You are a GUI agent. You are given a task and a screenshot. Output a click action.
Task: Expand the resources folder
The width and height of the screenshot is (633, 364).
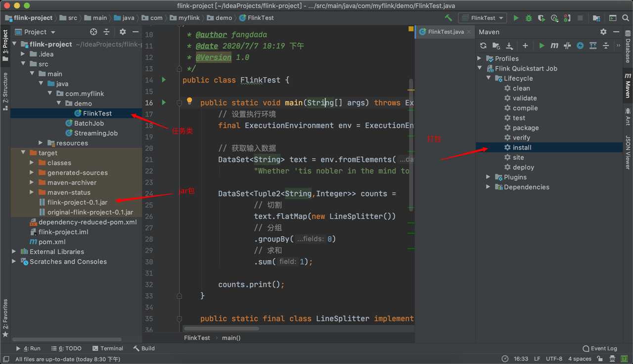pyautogui.click(x=41, y=143)
